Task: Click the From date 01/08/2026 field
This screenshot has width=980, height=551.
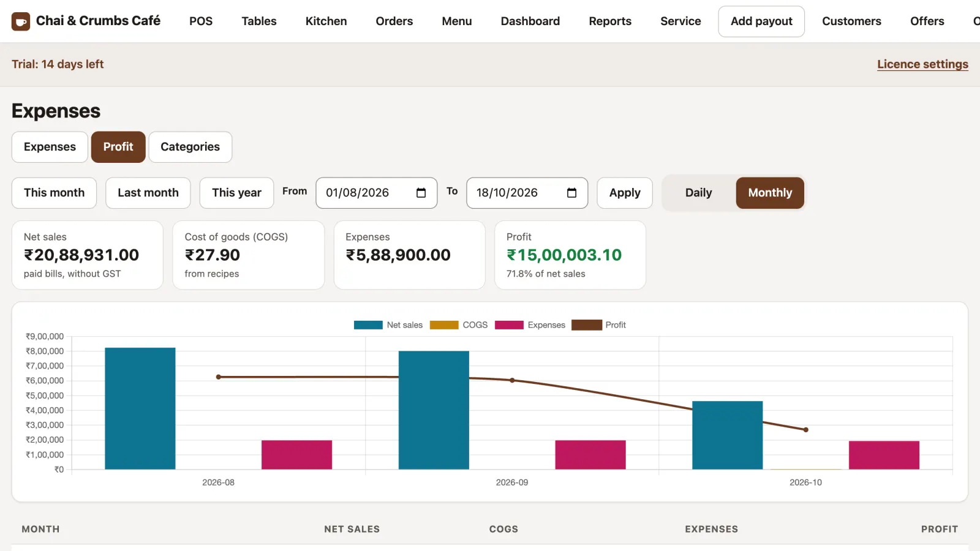Action: (x=377, y=193)
